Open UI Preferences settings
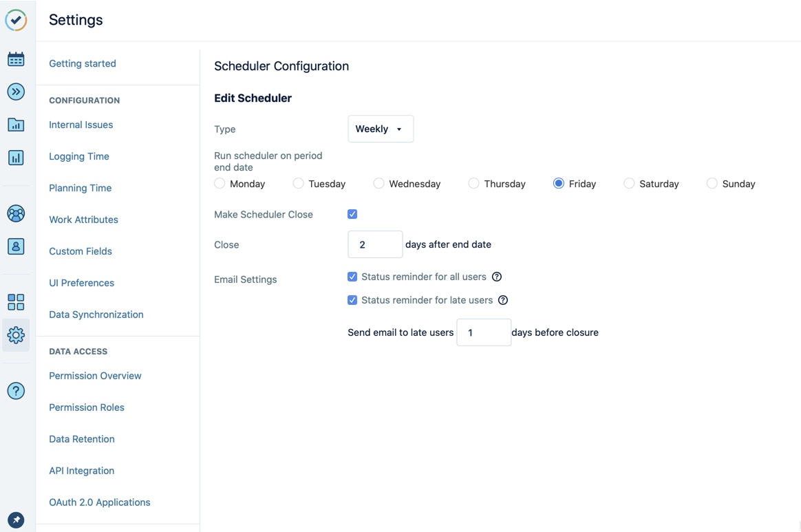801x532 pixels. click(x=82, y=283)
